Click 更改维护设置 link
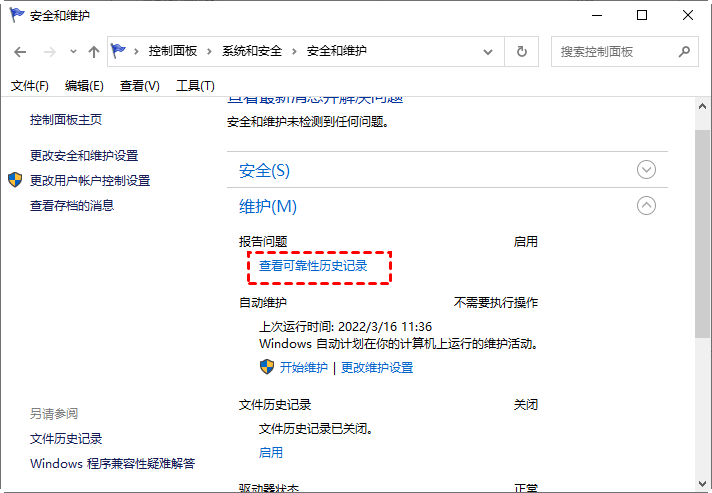 point(377,367)
